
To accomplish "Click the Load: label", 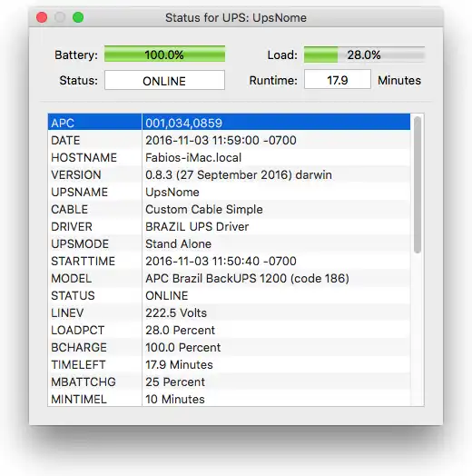I will point(282,55).
